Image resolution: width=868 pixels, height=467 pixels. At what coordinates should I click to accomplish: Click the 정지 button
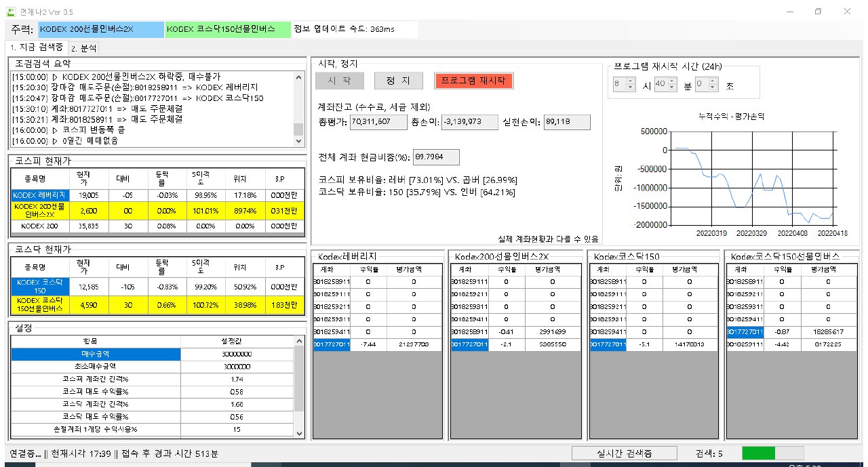tap(399, 81)
